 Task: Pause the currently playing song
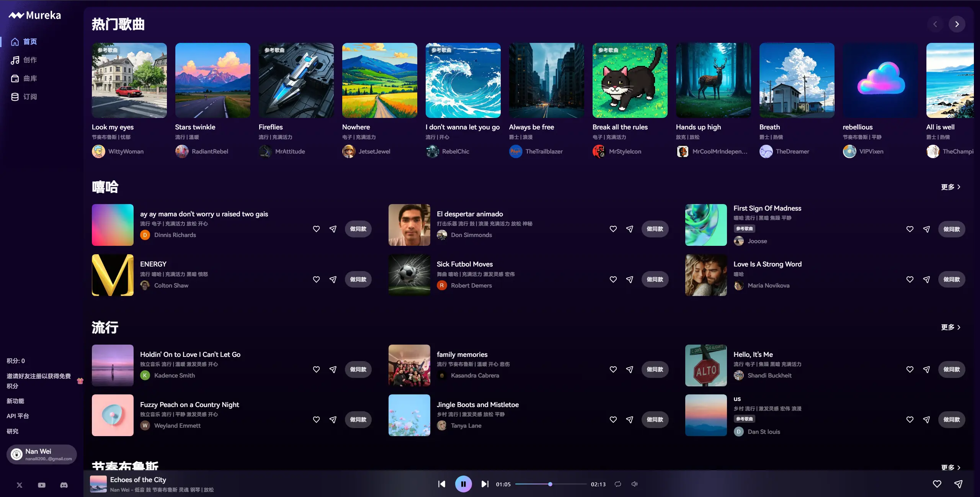point(463,484)
